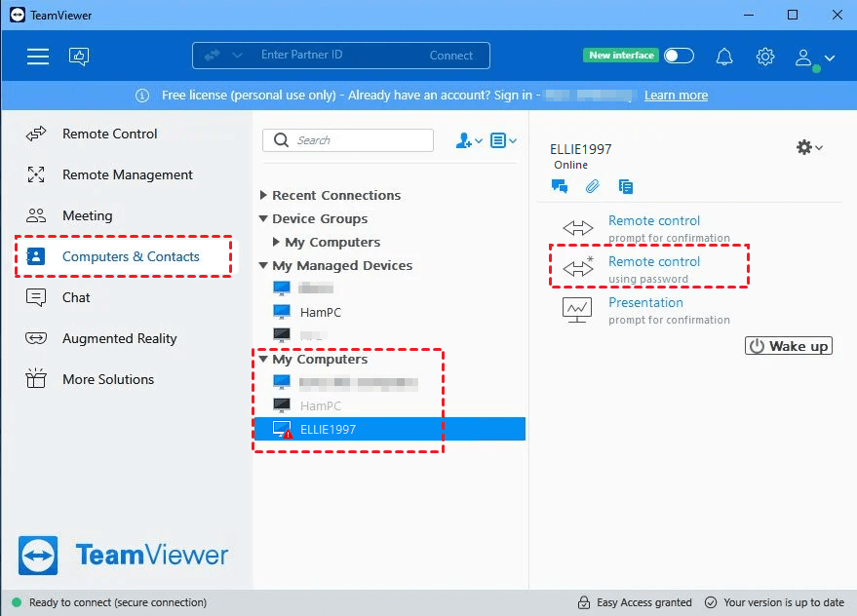This screenshot has height=616, width=857.
Task: Click the contacts Search field
Action: click(x=348, y=140)
